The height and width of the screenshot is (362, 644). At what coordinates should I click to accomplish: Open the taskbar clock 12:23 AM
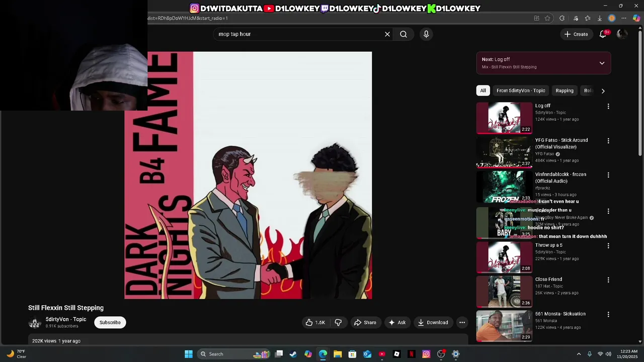point(626,354)
